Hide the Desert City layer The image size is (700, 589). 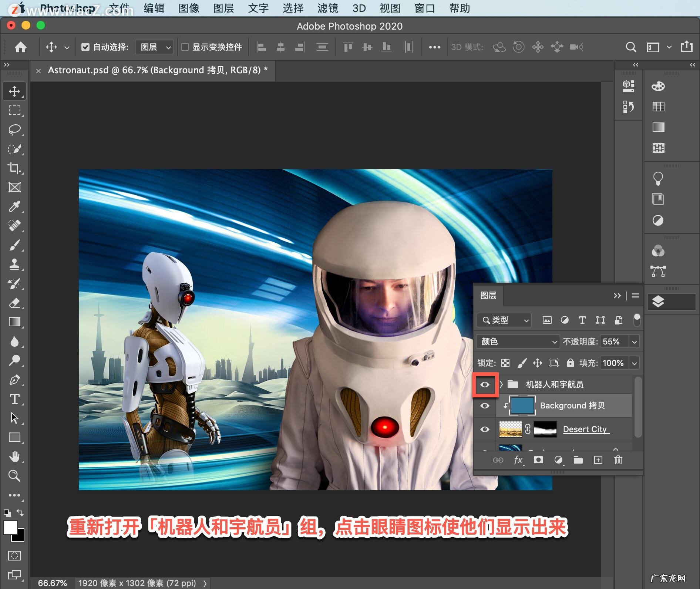485,429
